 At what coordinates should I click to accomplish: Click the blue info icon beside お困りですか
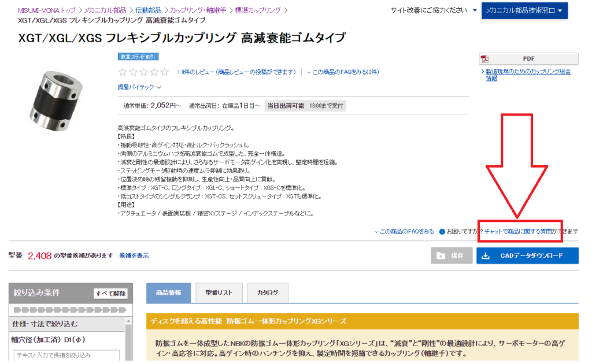(442, 232)
